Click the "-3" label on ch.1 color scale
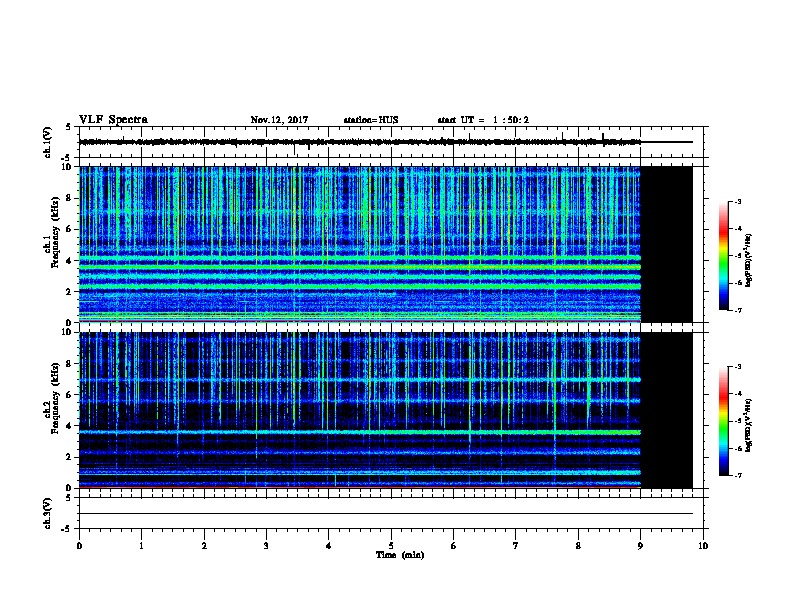The height and width of the screenshot is (612, 792). (x=738, y=201)
